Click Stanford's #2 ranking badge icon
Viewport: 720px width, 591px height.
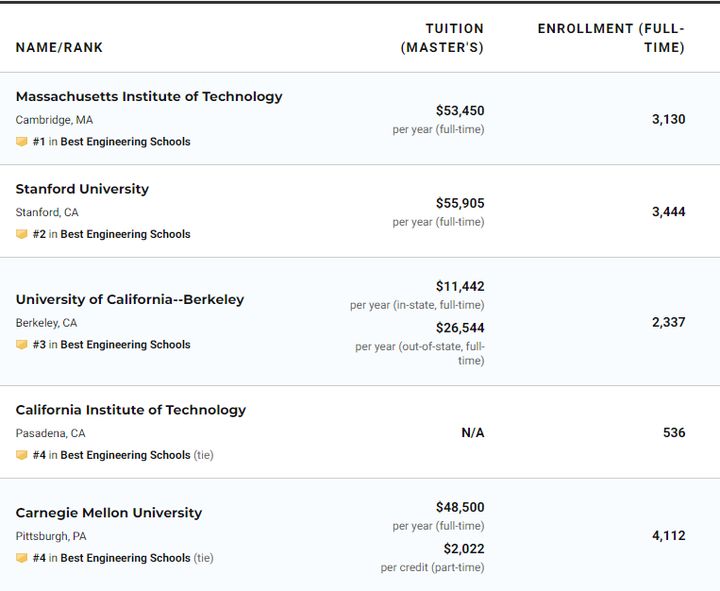22,234
